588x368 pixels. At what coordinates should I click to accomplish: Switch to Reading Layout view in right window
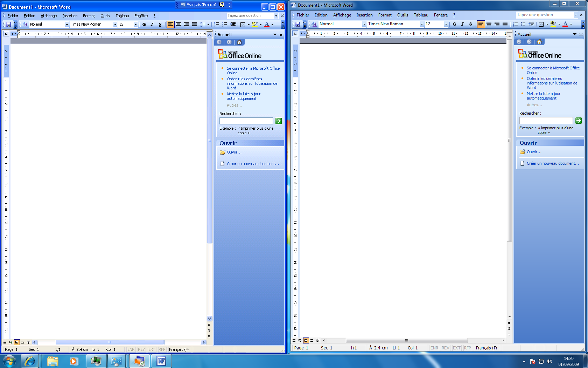click(318, 340)
